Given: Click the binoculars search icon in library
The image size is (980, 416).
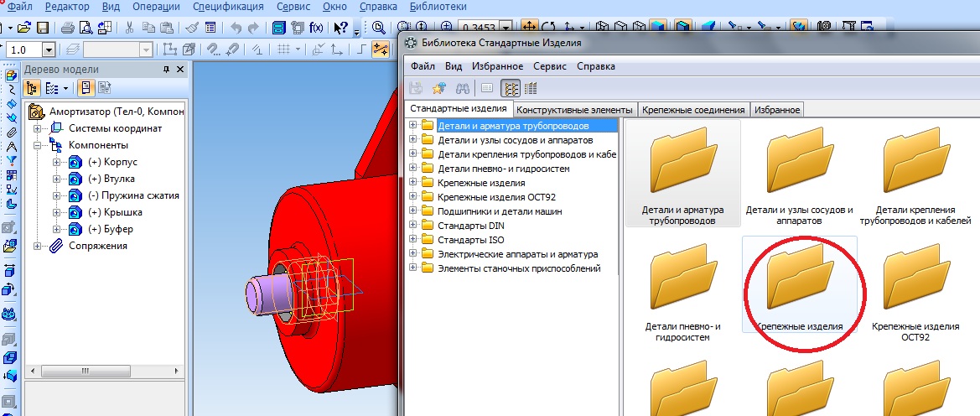Looking at the screenshot, I should (x=463, y=88).
